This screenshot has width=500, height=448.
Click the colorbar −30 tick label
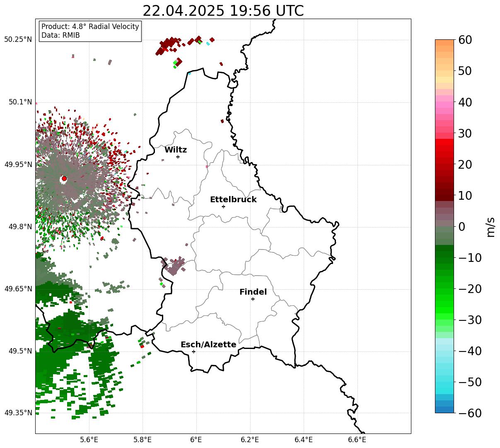tap(470, 320)
